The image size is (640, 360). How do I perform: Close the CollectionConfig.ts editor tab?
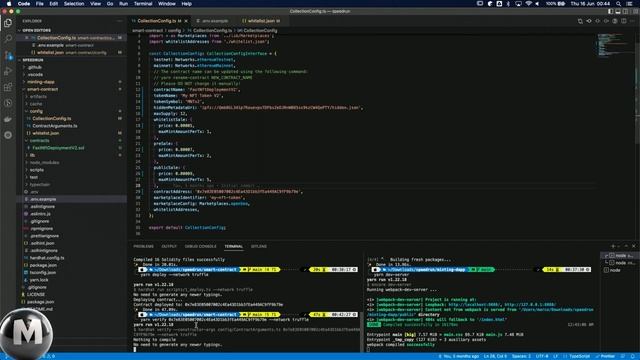[186, 21]
